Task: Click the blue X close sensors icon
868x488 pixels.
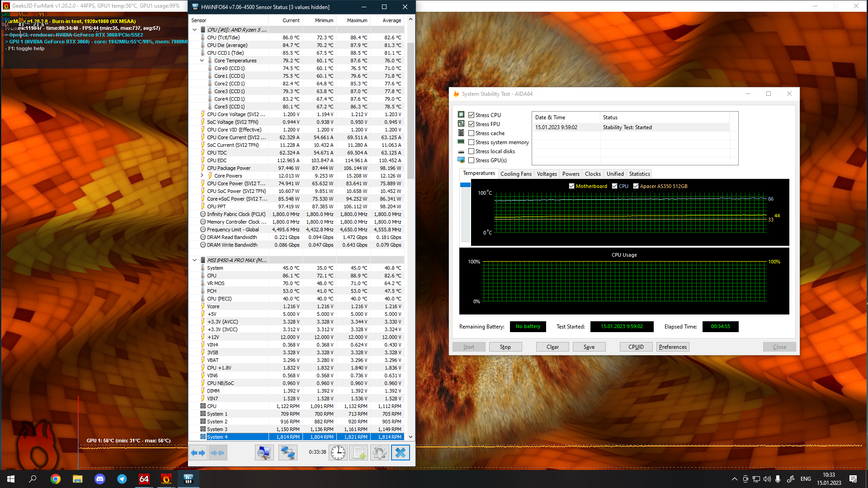Action: point(400,453)
